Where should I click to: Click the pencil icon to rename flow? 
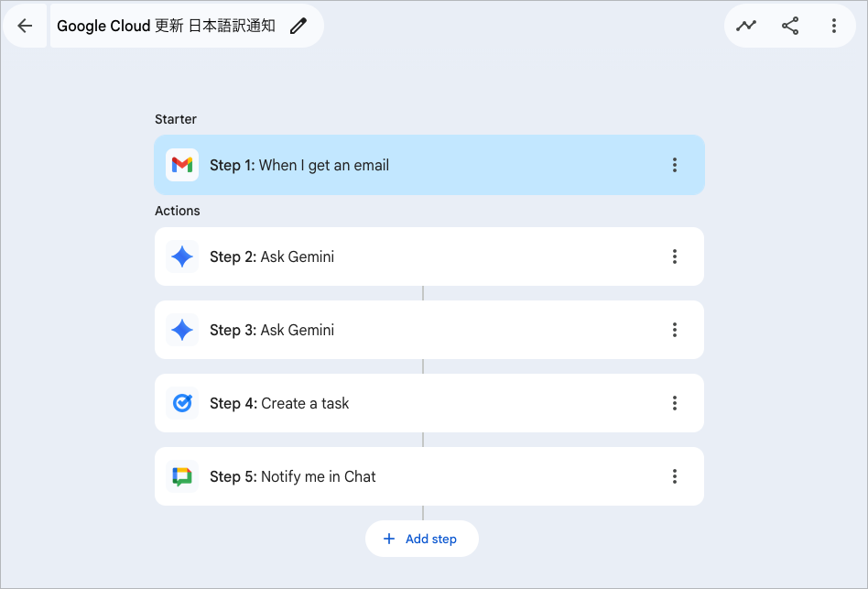(x=298, y=26)
